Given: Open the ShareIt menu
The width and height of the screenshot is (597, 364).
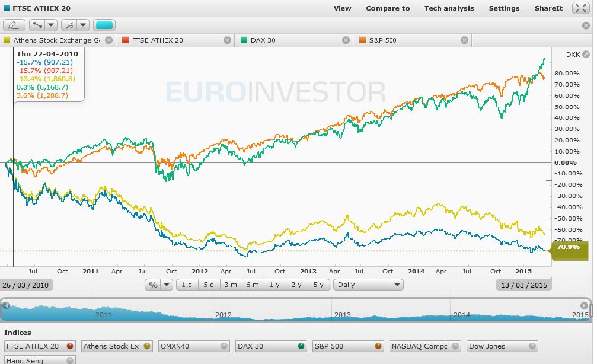Looking at the screenshot, I should (x=548, y=8).
